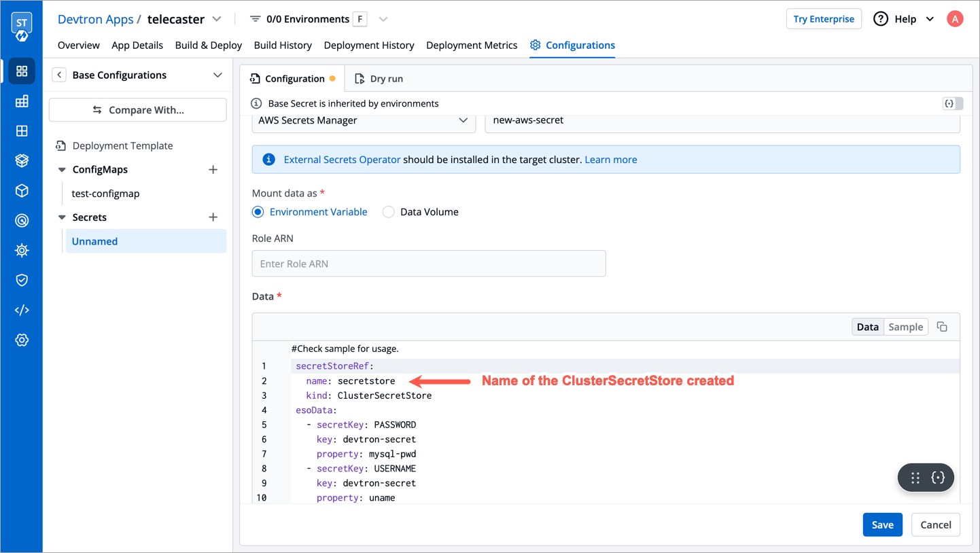Click the Role ARN input field
Screen dimensions: 980x553
428,264
